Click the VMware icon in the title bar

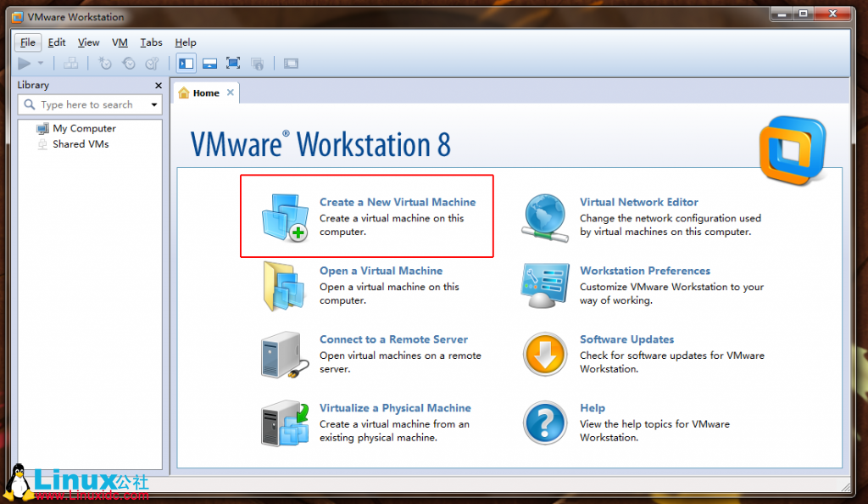[x=18, y=17]
